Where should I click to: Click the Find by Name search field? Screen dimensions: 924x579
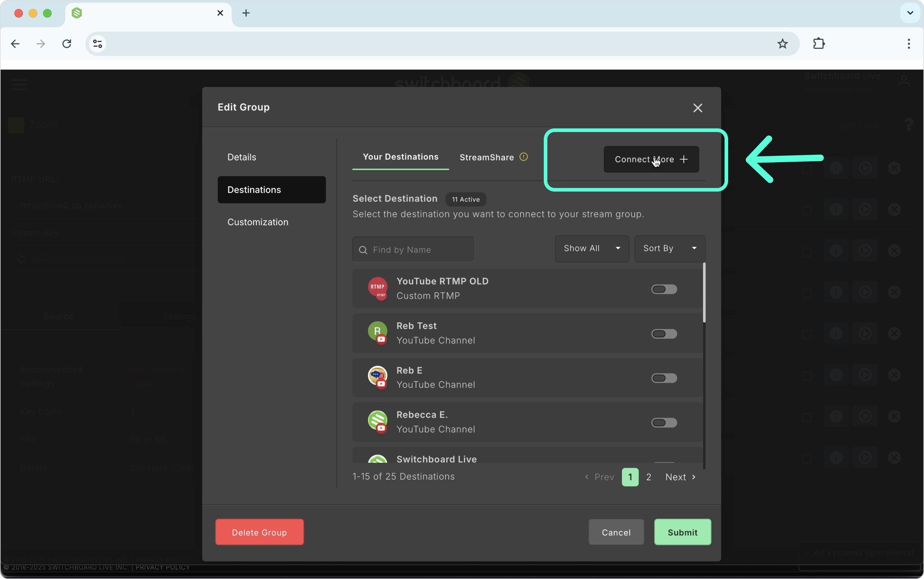pos(413,249)
